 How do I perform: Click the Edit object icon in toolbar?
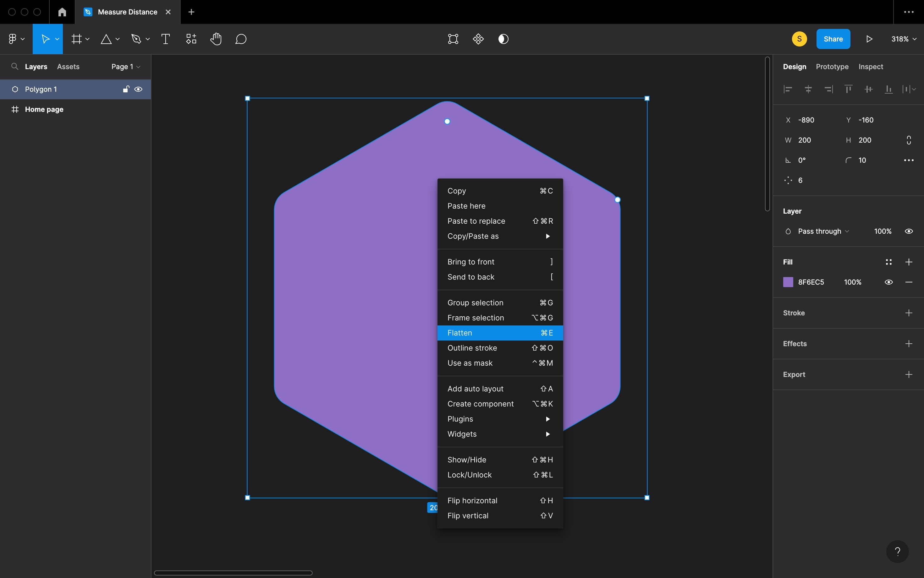pos(453,39)
